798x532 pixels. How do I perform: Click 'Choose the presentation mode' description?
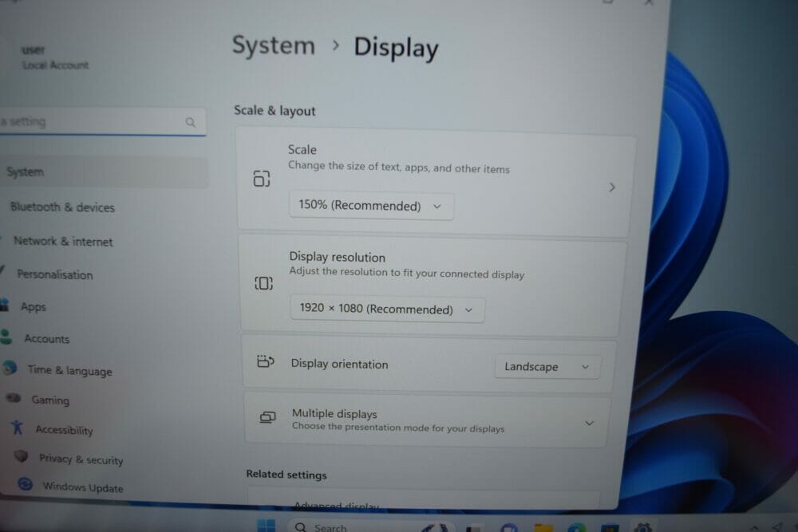(x=398, y=428)
